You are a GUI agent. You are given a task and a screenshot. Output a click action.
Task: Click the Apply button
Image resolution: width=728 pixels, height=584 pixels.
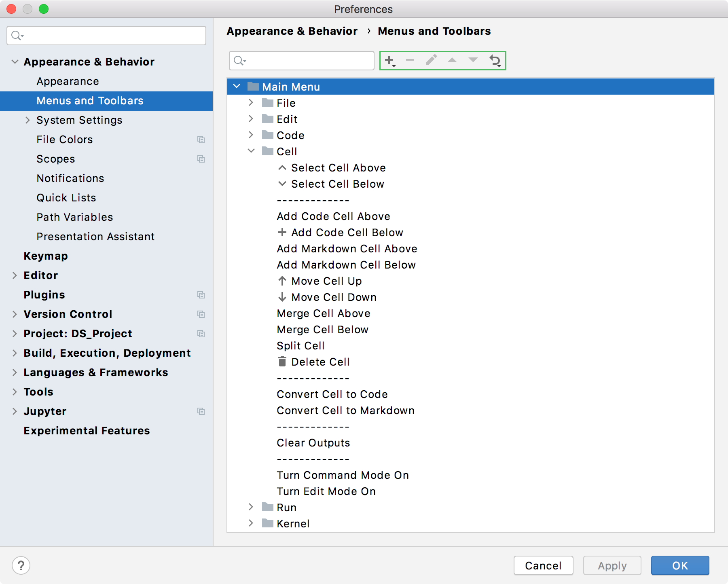612,565
